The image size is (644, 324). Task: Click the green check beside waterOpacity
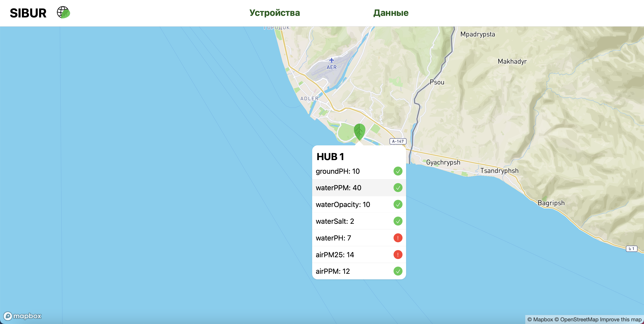click(x=398, y=205)
